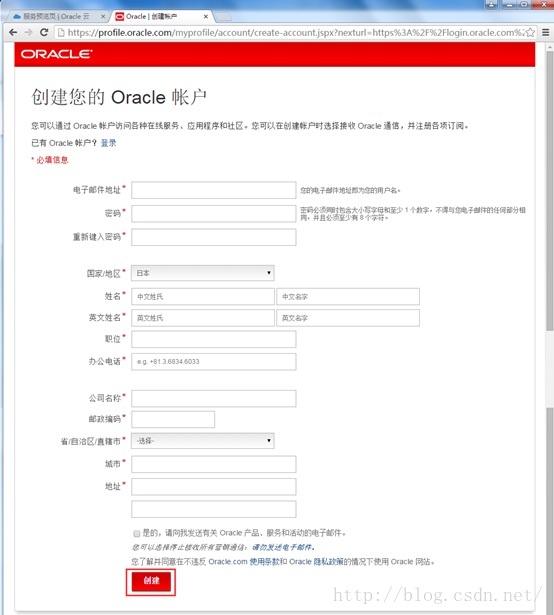Focus the email address input field

click(213, 190)
